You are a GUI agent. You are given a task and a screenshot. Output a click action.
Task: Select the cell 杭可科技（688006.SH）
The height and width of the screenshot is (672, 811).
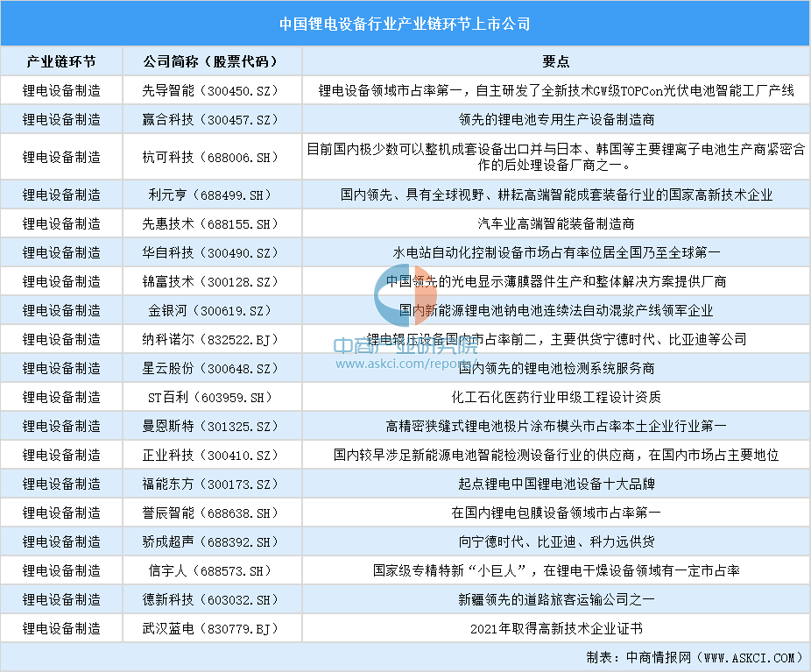(212, 157)
